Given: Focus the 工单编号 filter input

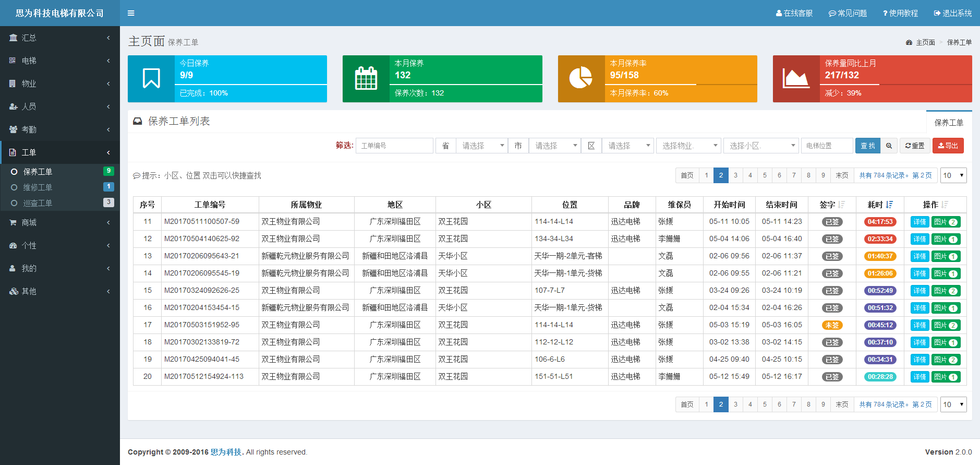Looking at the screenshot, I should pos(394,146).
